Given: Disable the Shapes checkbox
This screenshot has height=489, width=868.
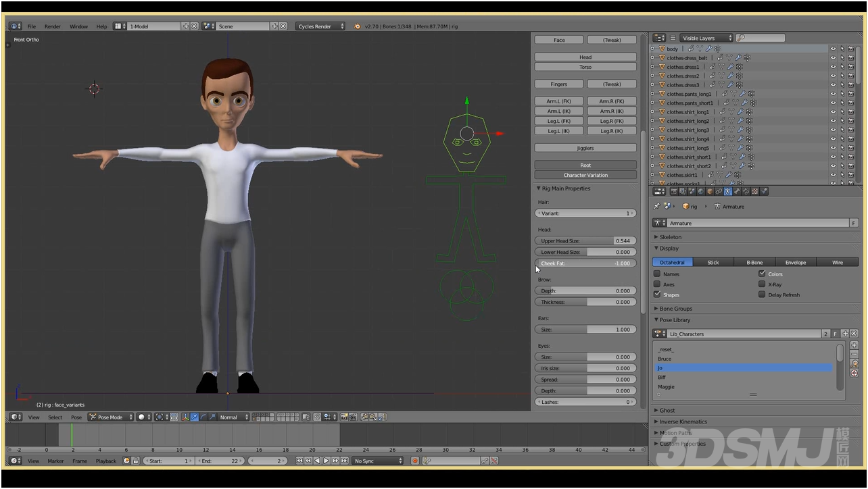Looking at the screenshot, I should pos(657,294).
